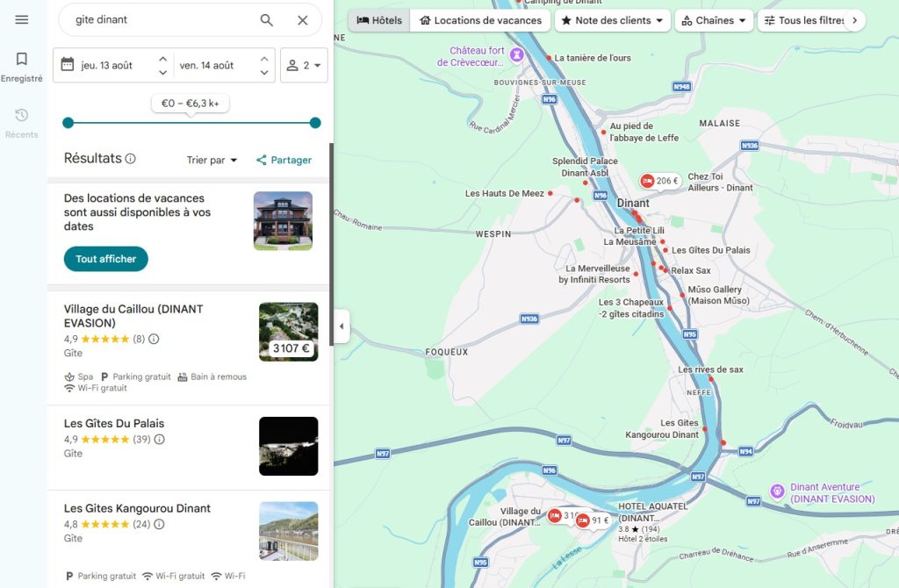Click the Dinant Aventure purple map pin

click(x=777, y=491)
